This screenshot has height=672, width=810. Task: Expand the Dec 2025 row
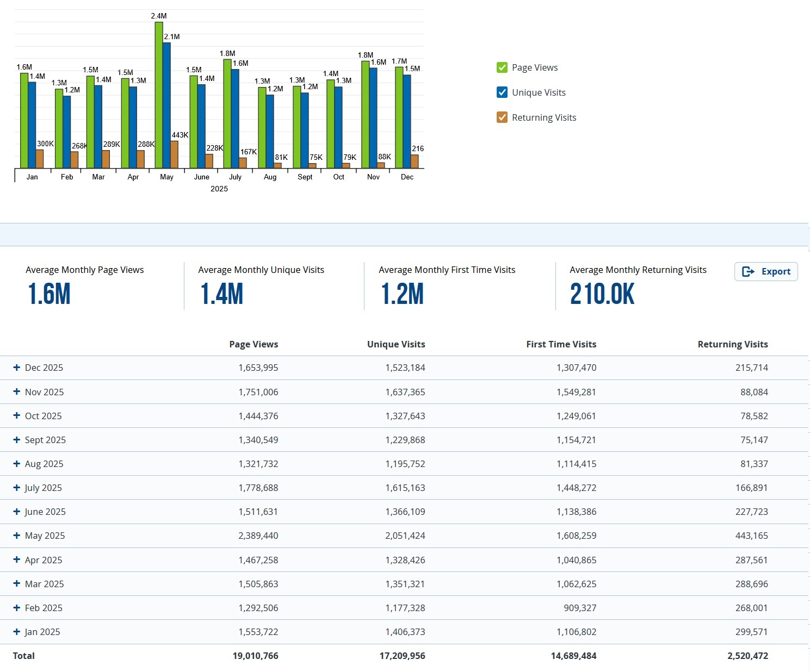coord(17,368)
